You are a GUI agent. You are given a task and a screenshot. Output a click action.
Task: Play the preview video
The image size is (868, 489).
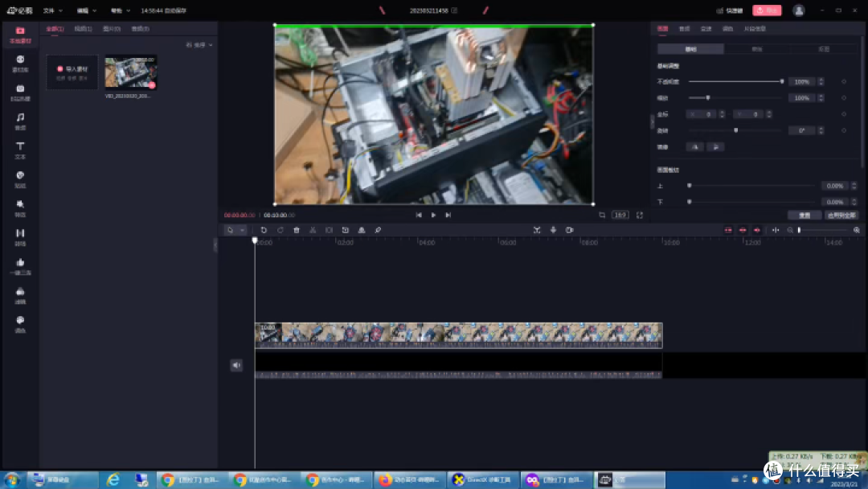coord(433,215)
